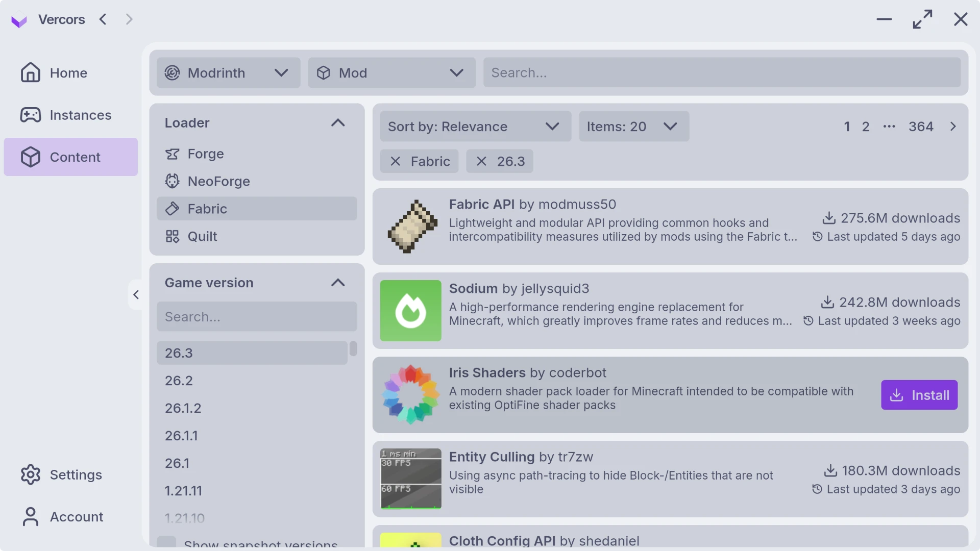The height and width of the screenshot is (551, 980).
Task: Open the Modrinth source dropdown
Action: click(x=229, y=73)
